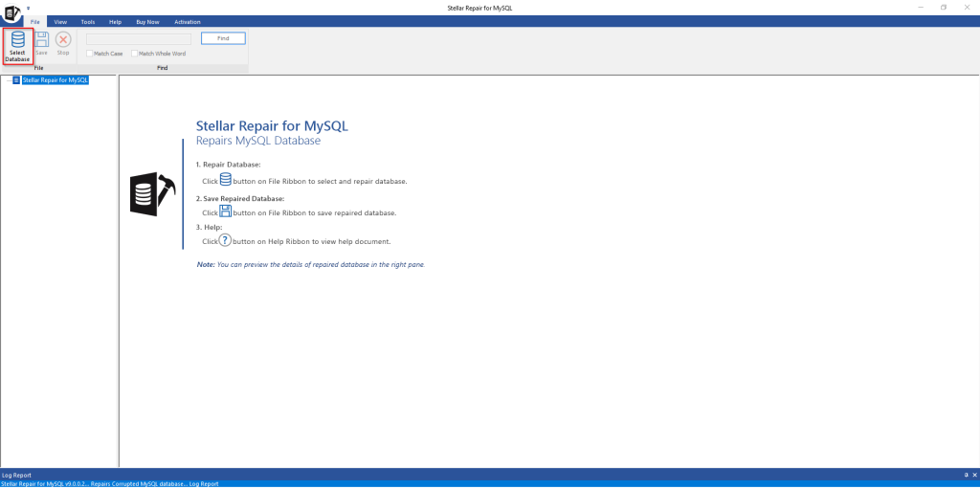The width and height of the screenshot is (980, 489).
Task: Click the Stellar Repair for MySQL welcome heading
Action: (272, 125)
